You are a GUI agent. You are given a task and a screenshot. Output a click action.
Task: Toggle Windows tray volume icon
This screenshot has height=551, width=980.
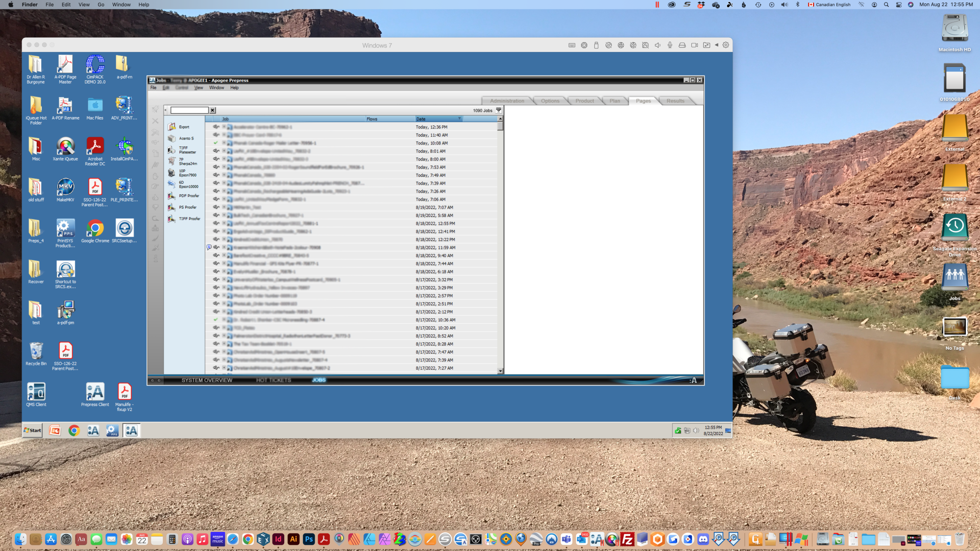point(696,431)
